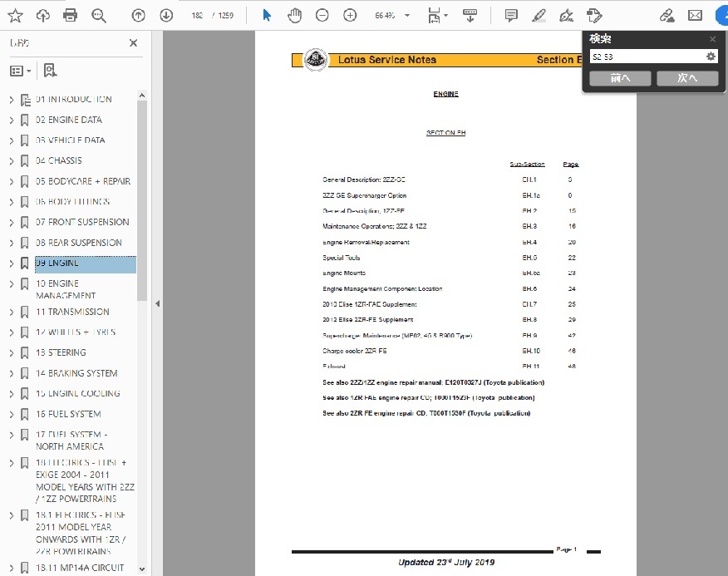Open 02 ENGINE DATA bookmark

[x=69, y=120]
